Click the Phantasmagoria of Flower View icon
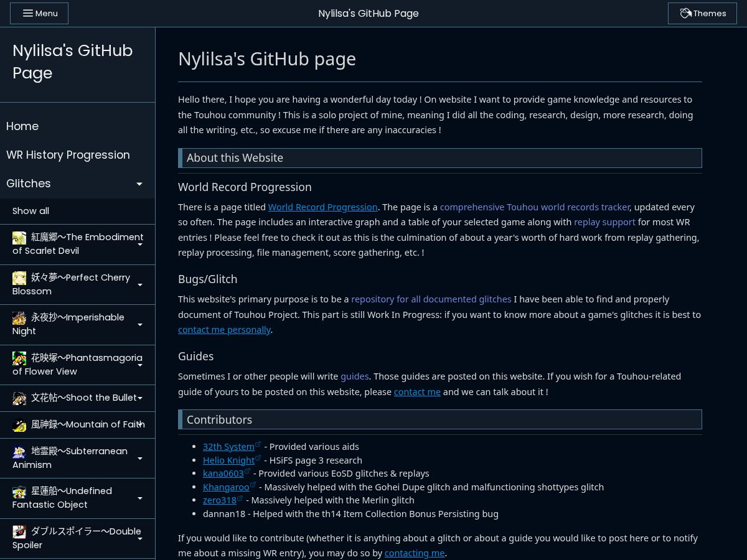 19,358
